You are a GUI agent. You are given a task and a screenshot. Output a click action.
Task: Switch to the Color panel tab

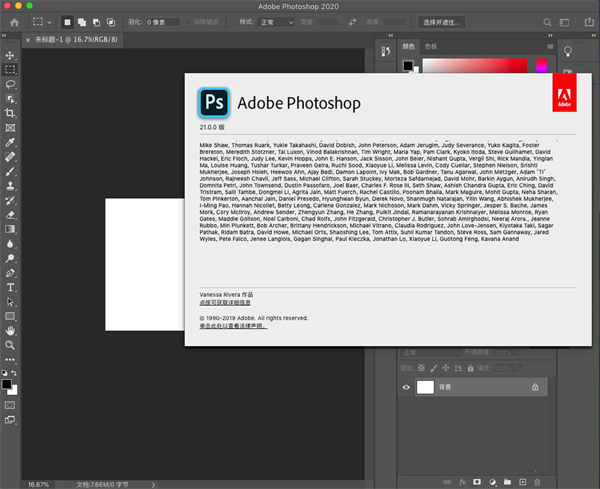409,46
